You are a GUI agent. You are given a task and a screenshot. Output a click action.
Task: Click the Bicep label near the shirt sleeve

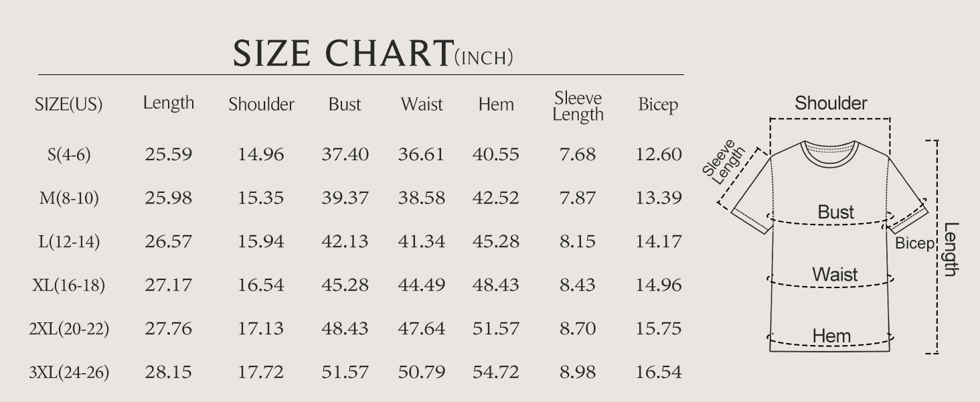pyautogui.click(x=914, y=243)
